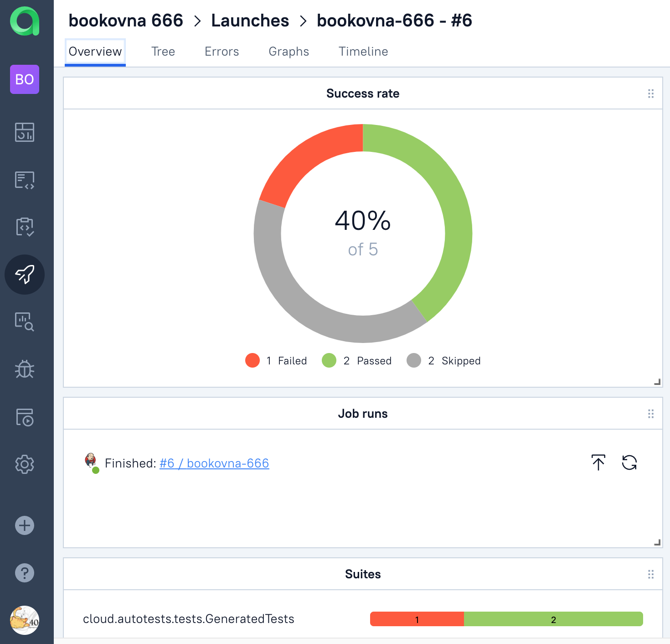
Task: Open the bookovna 666 breadcrumb
Action: pyautogui.click(x=126, y=21)
